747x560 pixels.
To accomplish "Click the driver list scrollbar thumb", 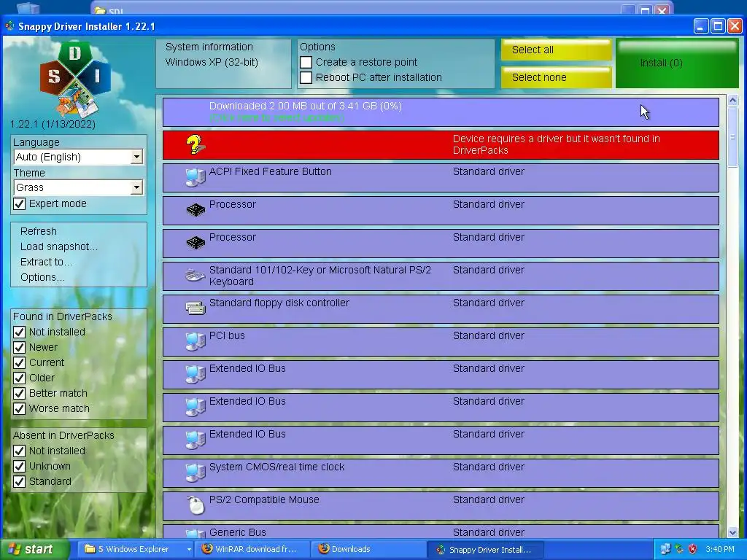I will tap(732, 136).
